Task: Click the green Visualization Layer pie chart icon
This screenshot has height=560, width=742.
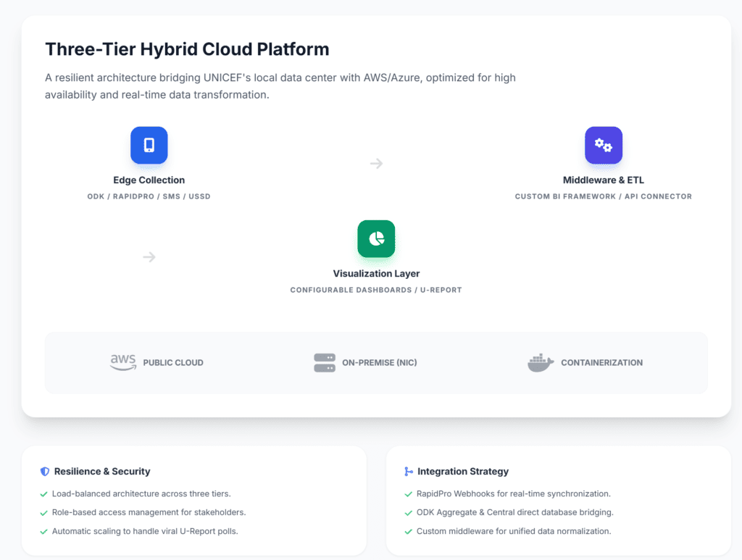Action: pos(376,238)
